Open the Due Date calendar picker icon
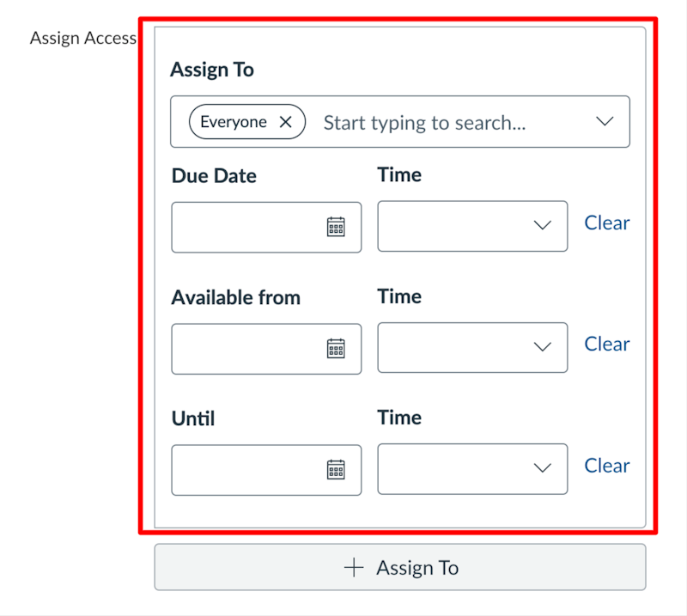687x616 pixels. click(x=336, y=227)
